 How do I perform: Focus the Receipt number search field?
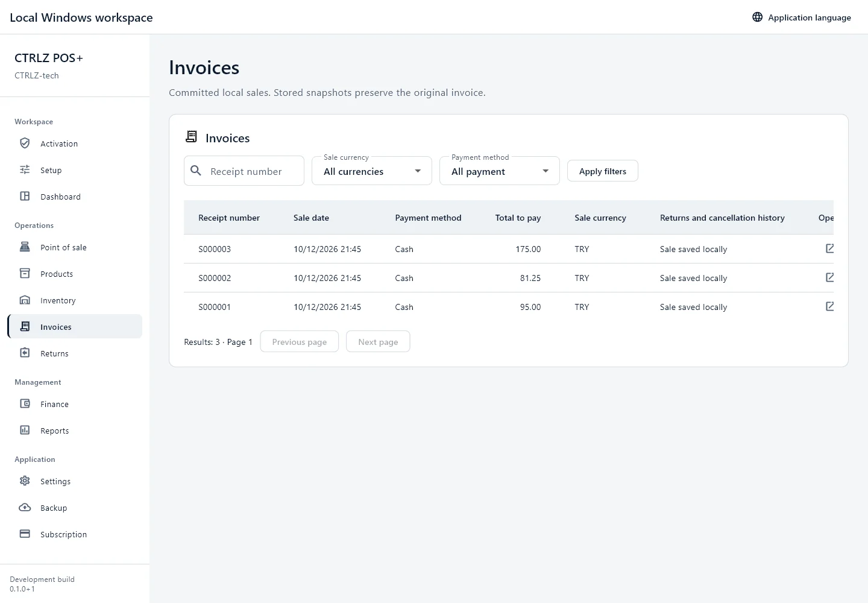pyautogui.click(x=244, y=171)
